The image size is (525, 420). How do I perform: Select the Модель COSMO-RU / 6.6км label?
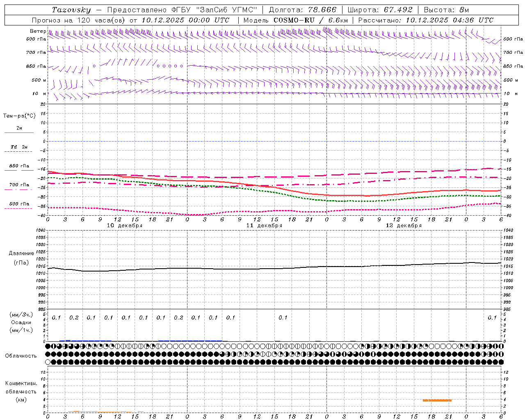click(x=296, y=20)
